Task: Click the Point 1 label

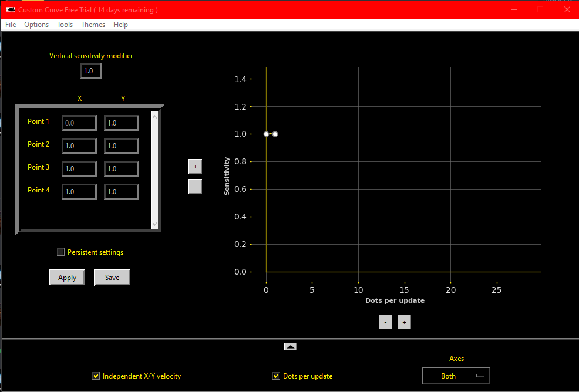Action: [38, 121]
